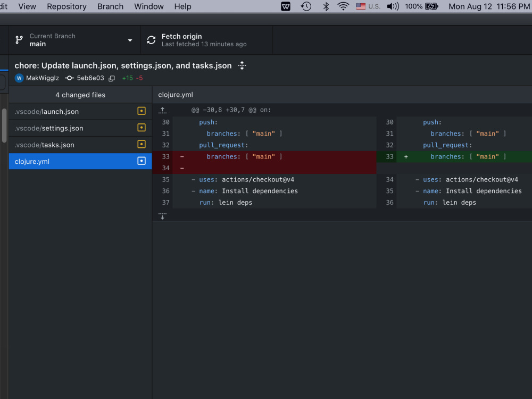This screenshot has width=532, height=399.
Task: Open the Help menu
Action: tap(182, 6)
